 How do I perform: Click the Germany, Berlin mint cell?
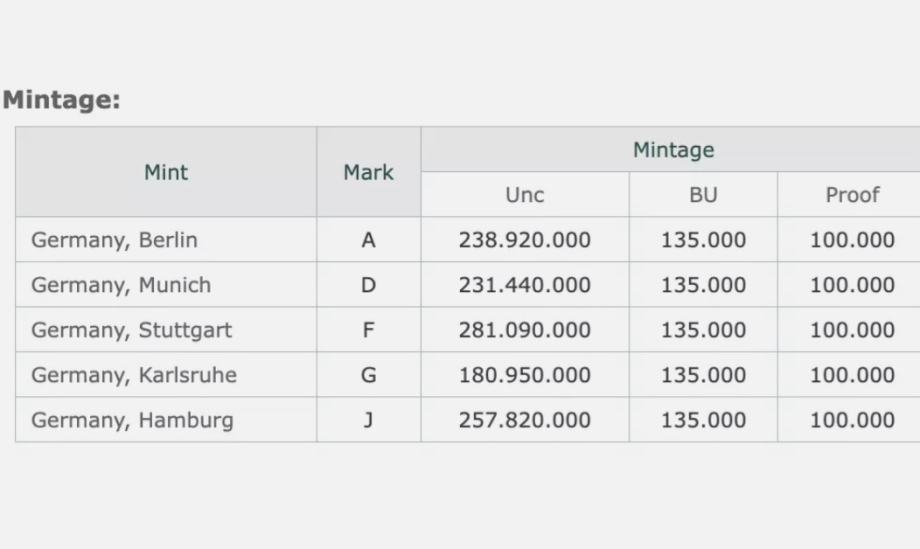pyautogui.click(x=114, y=240)
